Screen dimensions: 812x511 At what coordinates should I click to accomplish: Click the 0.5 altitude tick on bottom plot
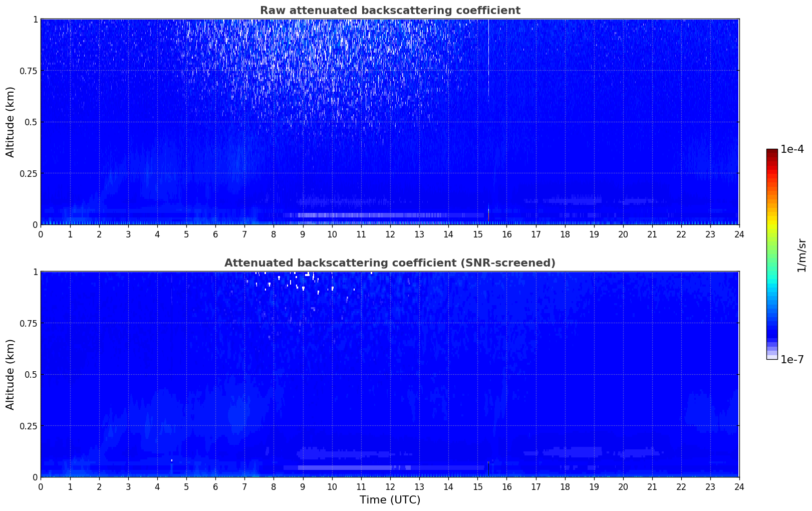point(31,374)
